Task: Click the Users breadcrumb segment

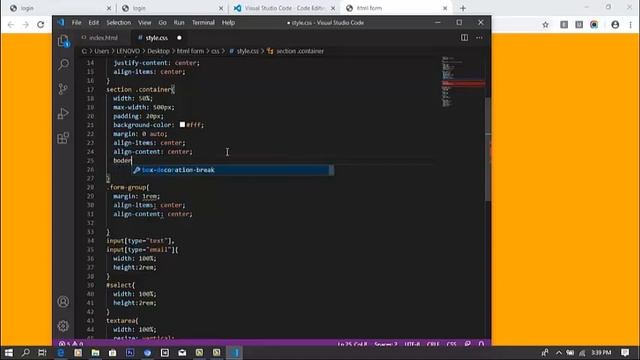Action: click(x=102, y=51)
